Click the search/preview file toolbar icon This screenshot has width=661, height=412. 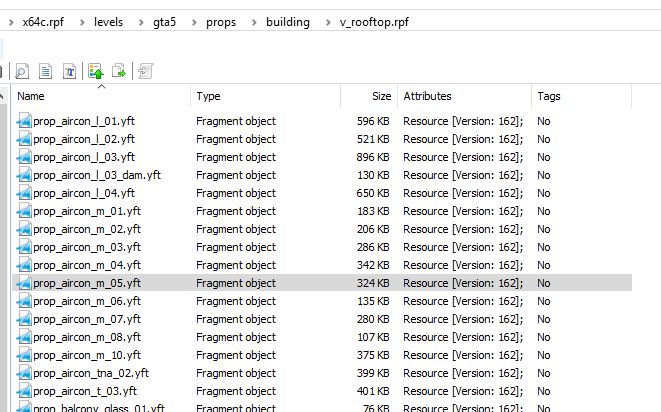22,71
